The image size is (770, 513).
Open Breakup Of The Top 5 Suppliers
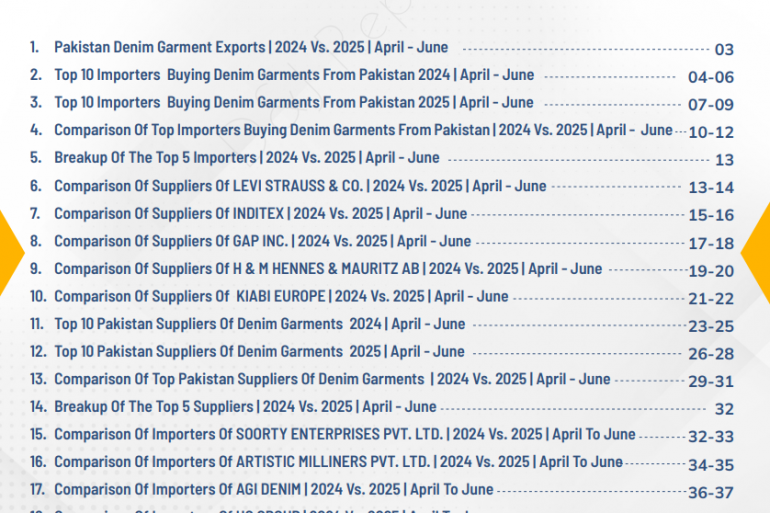(245, 407)
